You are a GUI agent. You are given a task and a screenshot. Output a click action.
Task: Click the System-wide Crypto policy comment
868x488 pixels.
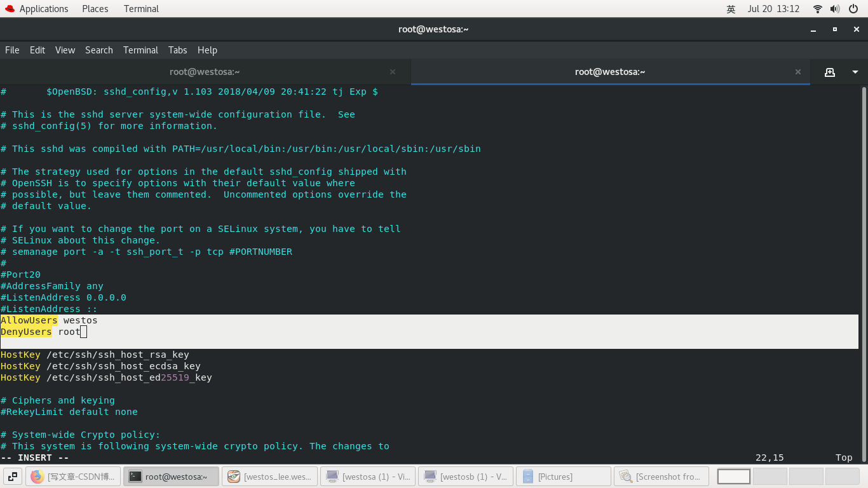(x=80, y=435)
